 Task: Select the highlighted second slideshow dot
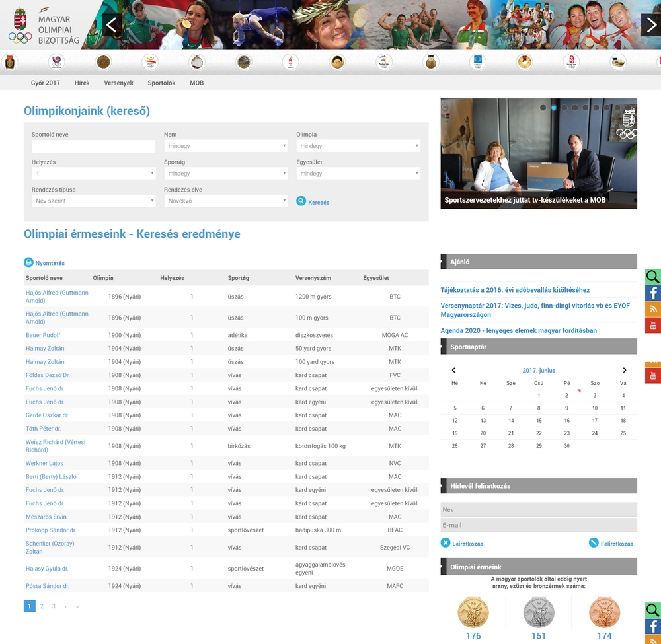[553, 108]
